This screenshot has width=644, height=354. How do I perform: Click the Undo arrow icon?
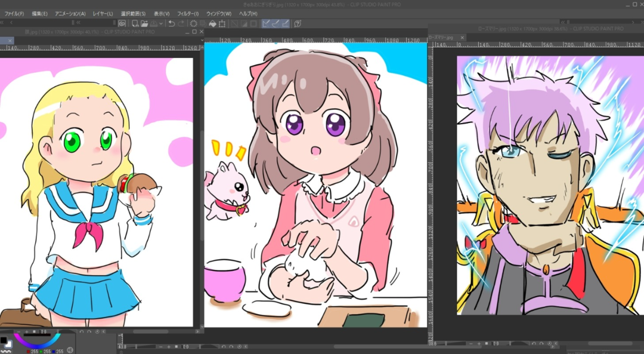pyautogui.click(x=172, y=23)
